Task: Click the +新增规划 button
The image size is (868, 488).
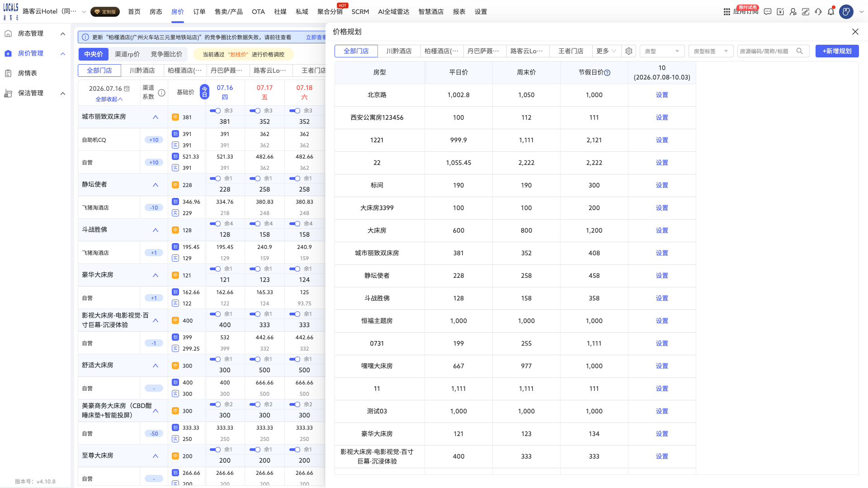Action: click(837, 51)
